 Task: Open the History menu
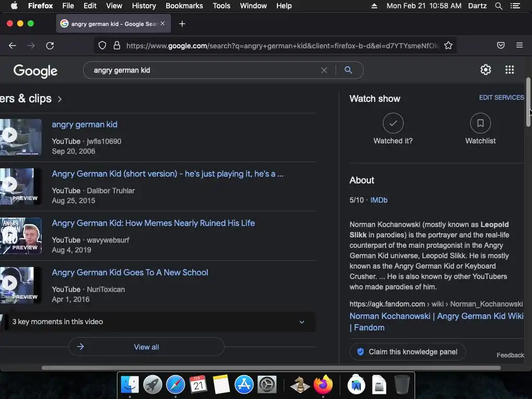pyautogui.click(x=144, y=6)
